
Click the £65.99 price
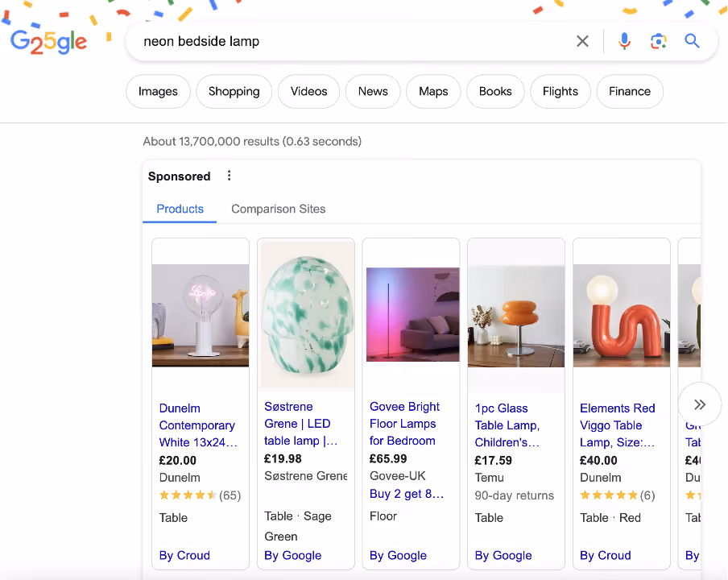[x=388, y=459]
